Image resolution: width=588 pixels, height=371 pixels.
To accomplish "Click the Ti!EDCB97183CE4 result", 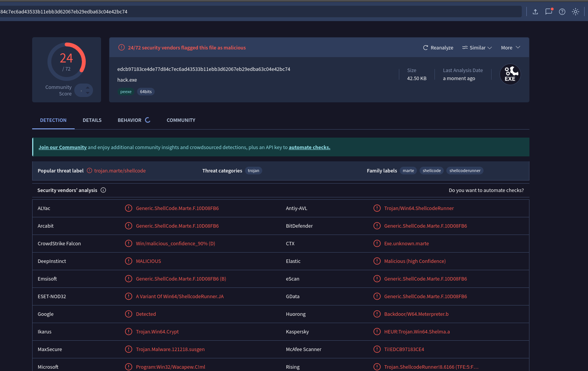I will click(404, 349).
